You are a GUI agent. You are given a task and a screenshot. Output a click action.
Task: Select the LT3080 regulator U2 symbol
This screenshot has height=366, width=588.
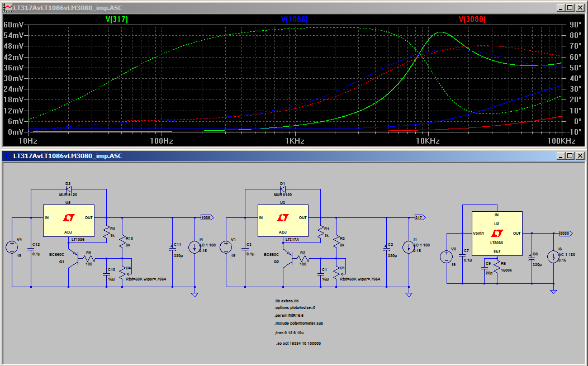point(497,233)
